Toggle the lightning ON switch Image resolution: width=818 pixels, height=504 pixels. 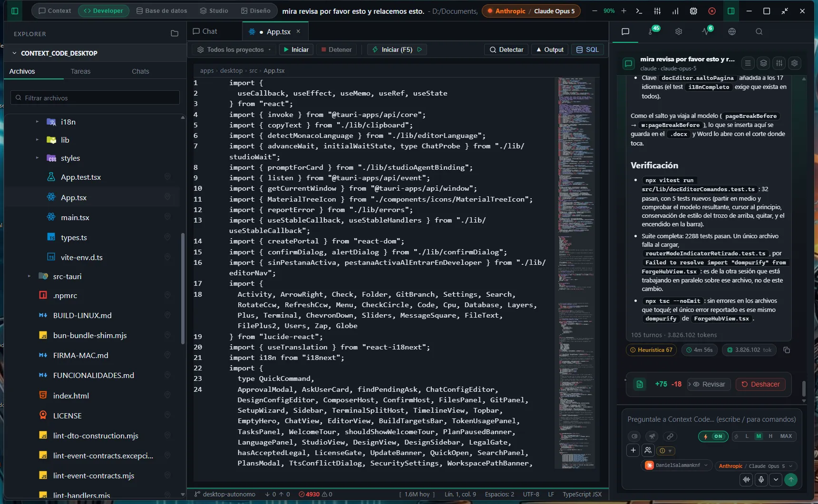(x=713, y=436)
